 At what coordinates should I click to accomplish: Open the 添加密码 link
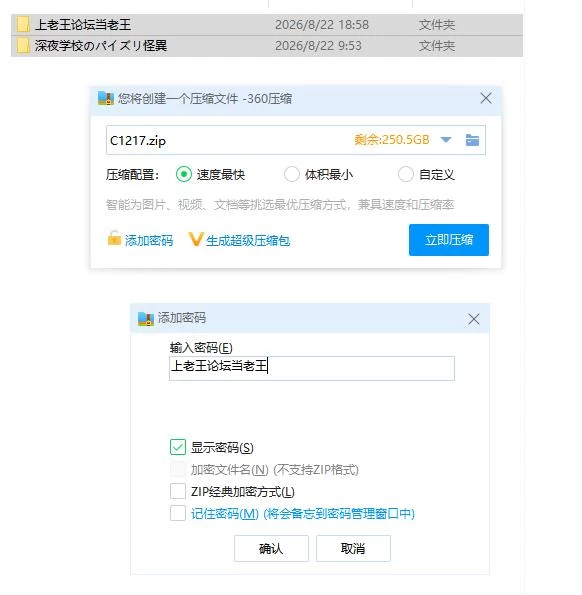point(149,240)
